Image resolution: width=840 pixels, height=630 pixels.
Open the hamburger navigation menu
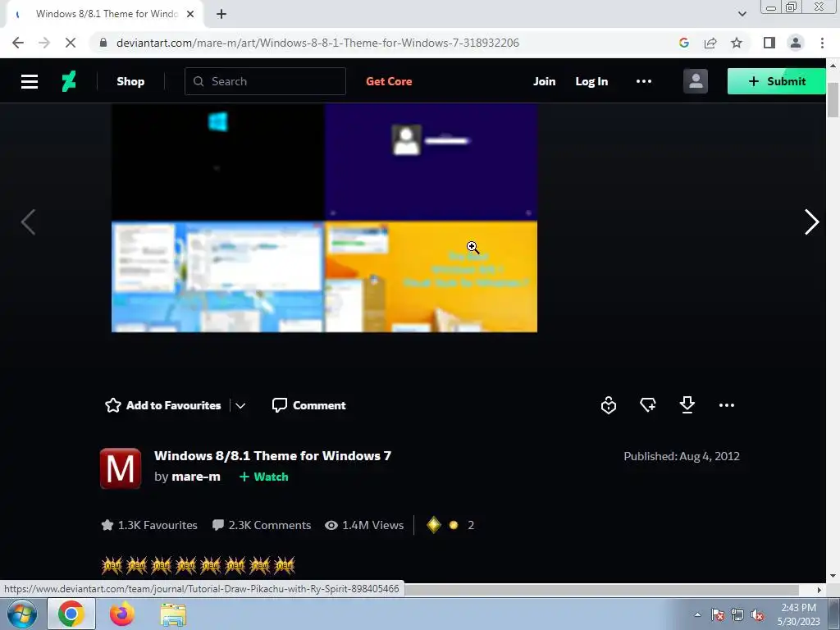(29, 81)
